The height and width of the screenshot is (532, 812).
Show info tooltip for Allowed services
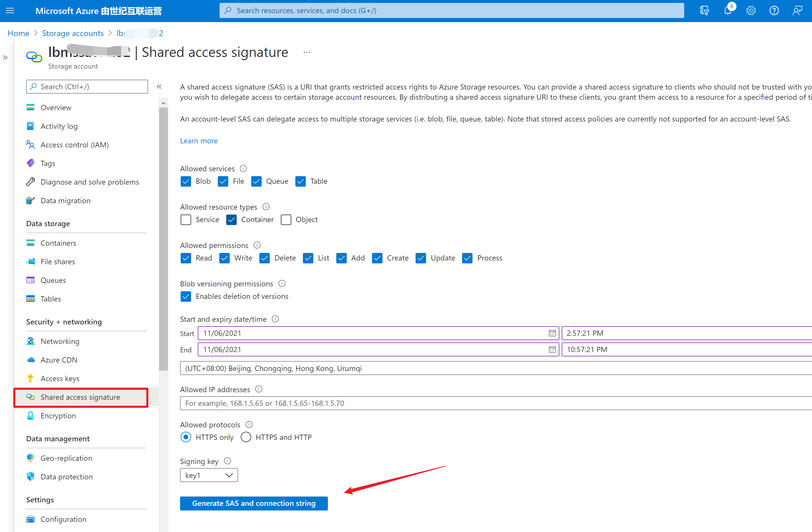click(x=243, y=168)
